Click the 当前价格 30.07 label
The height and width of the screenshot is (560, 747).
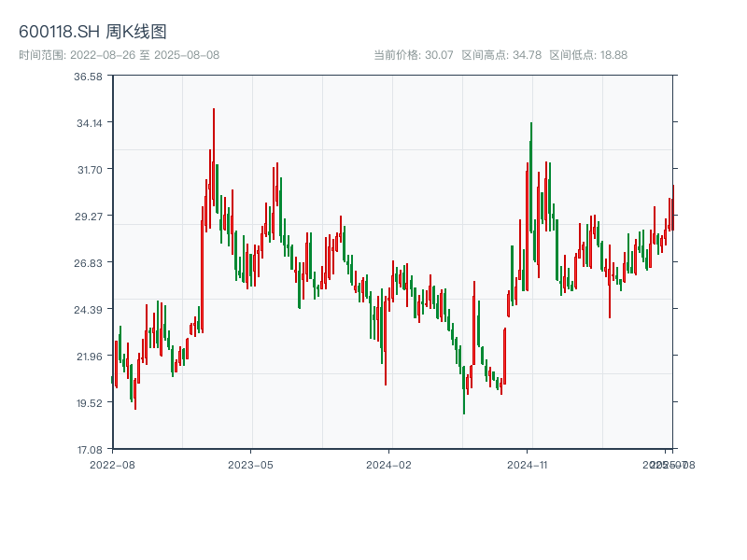[x=413, y=55]
